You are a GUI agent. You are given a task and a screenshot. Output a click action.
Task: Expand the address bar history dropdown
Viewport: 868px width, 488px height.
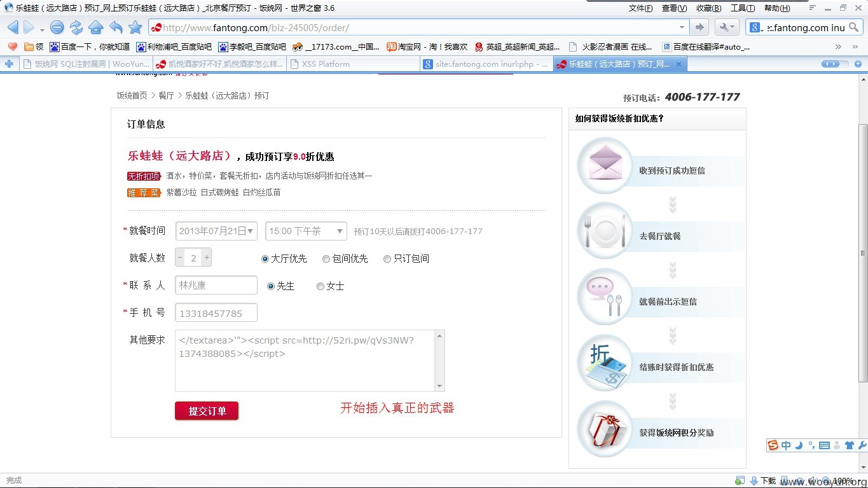[x=682, y=27]
